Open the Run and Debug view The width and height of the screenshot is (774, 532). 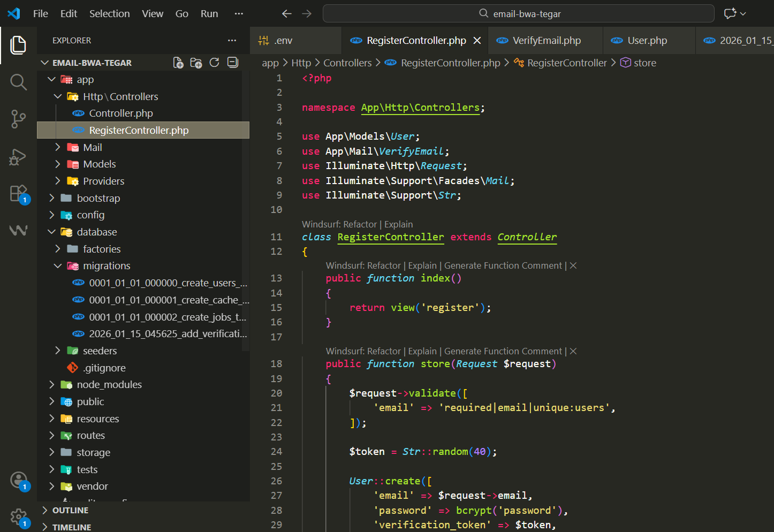pos(18,157)
